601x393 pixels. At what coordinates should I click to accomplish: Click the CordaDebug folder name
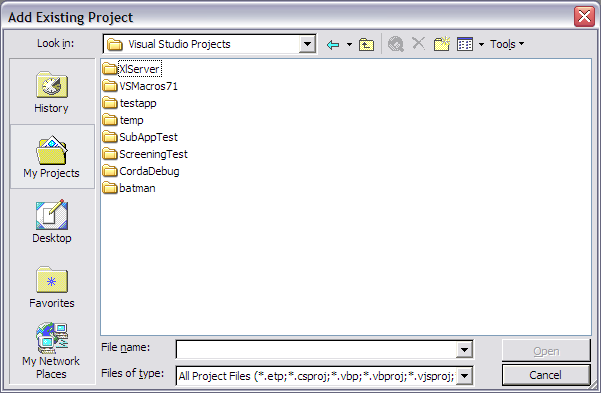[x=149, y=171]
